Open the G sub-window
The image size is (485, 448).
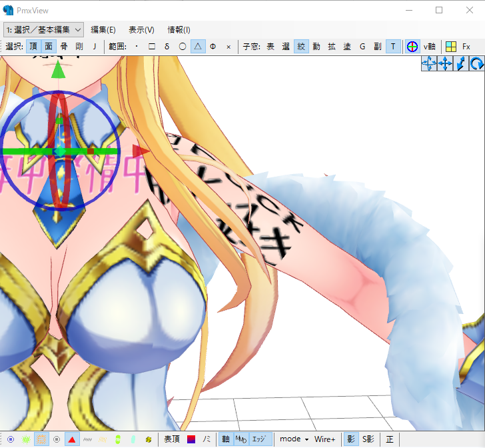[x=362, y=47]
